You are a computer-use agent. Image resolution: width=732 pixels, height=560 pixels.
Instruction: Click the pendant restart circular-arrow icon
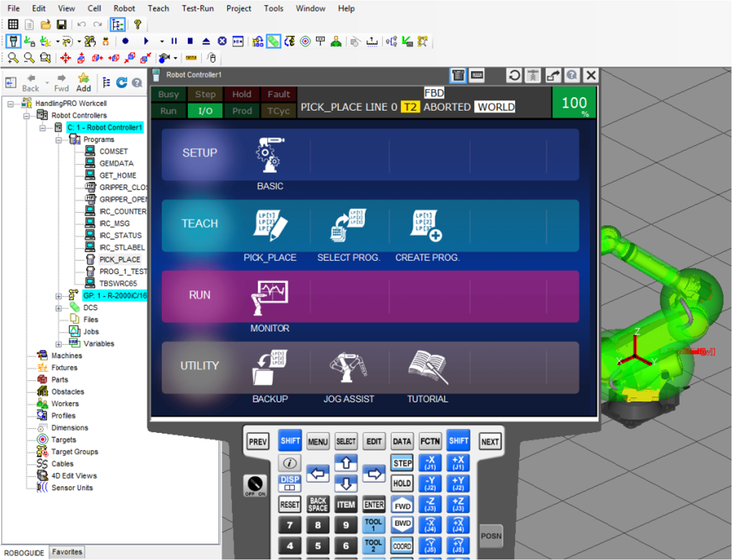(x=514, y=75)
